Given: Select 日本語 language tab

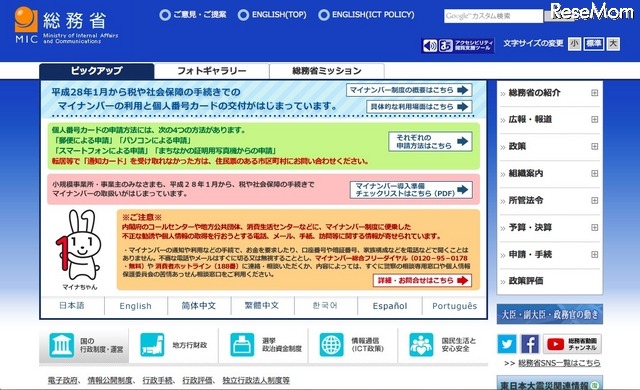Looking at the screenshot, I should tap(72, 306).
